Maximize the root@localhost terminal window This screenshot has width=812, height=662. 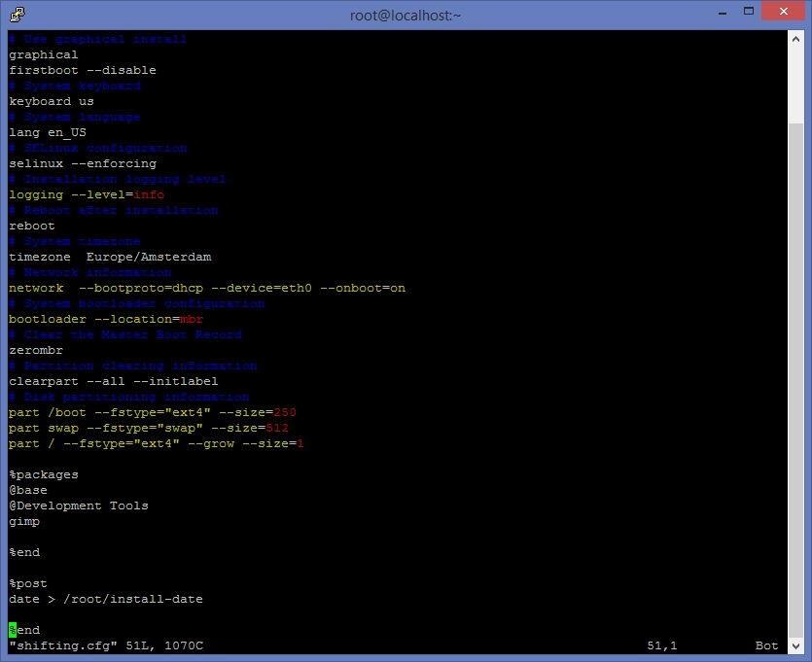point(748,12)
